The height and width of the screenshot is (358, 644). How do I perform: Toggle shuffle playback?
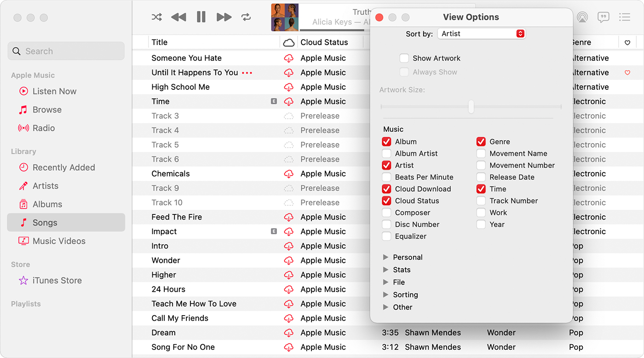(x=157, y=17)
